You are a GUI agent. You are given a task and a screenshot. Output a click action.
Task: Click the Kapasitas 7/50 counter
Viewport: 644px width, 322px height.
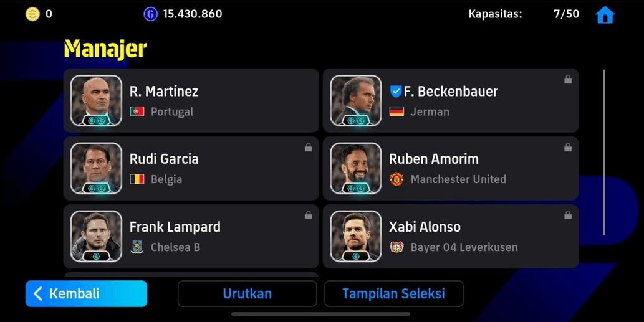click(x=524, y=14)
